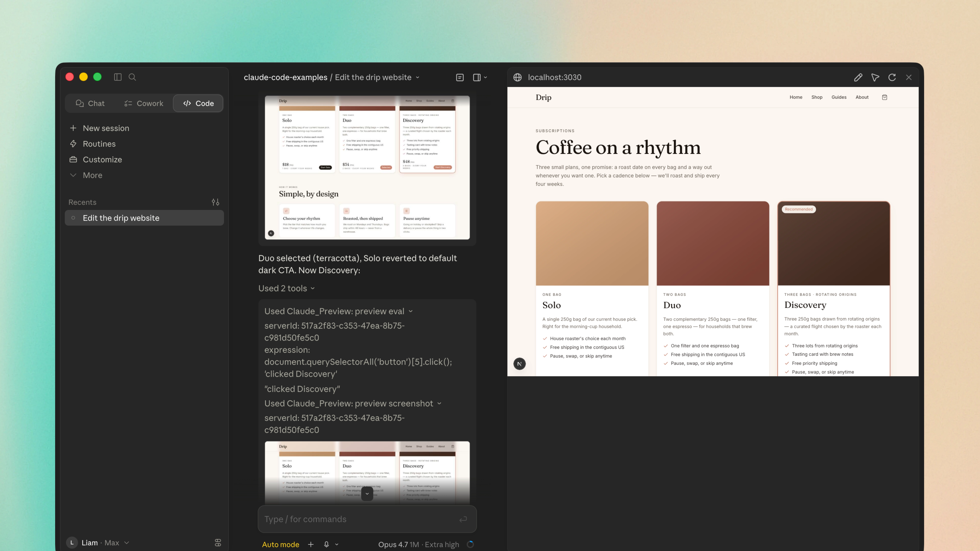Change the Opus 4.7 model selector
This screenshot has width=980, height=551.
[x=418, y=544]
